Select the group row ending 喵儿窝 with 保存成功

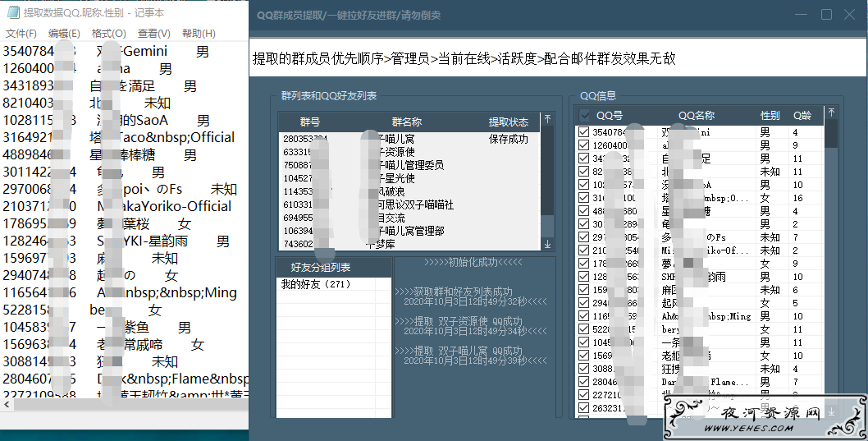409,139
